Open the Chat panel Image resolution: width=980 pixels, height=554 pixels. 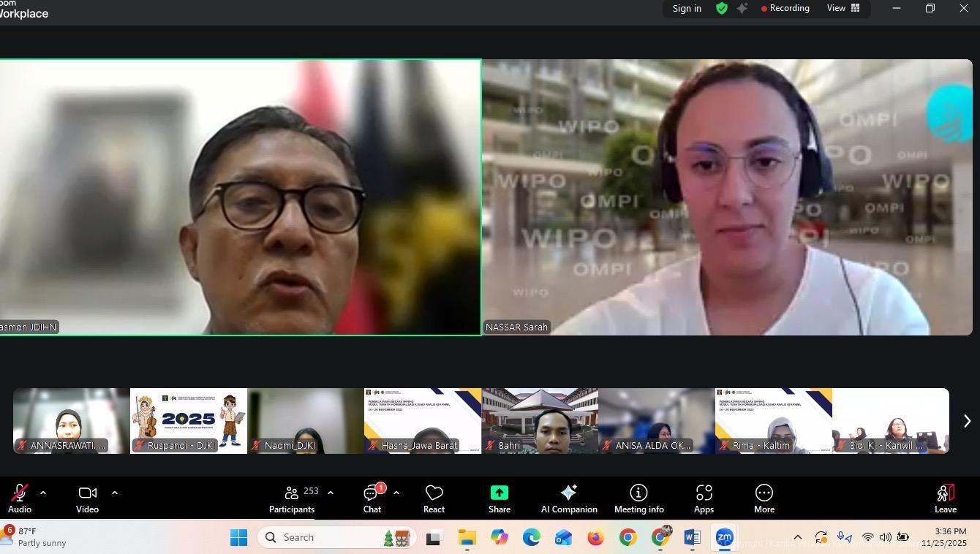point(372,498)
